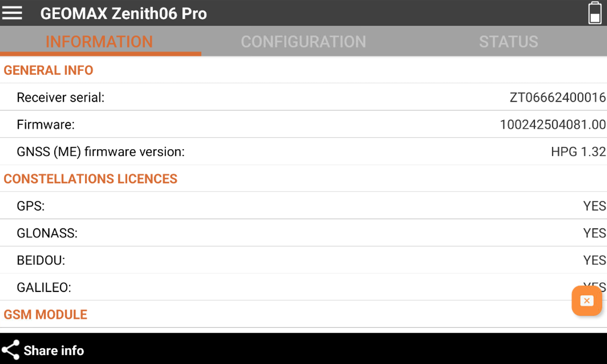Image resolution: width=607 pixels, height=364 pixels.
Task: Tap the GLONASS licence row
Action: pyautogui.click(x=303, y=233)
